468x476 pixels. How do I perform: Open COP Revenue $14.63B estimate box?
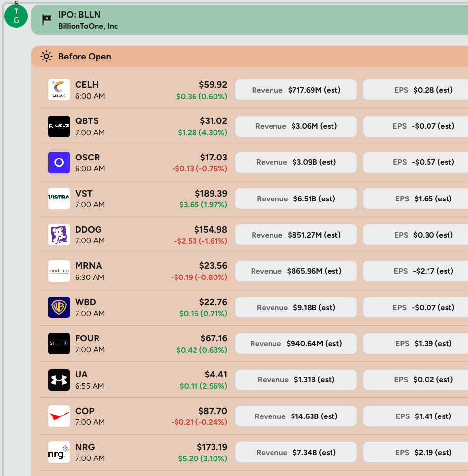tap(296, 416)
